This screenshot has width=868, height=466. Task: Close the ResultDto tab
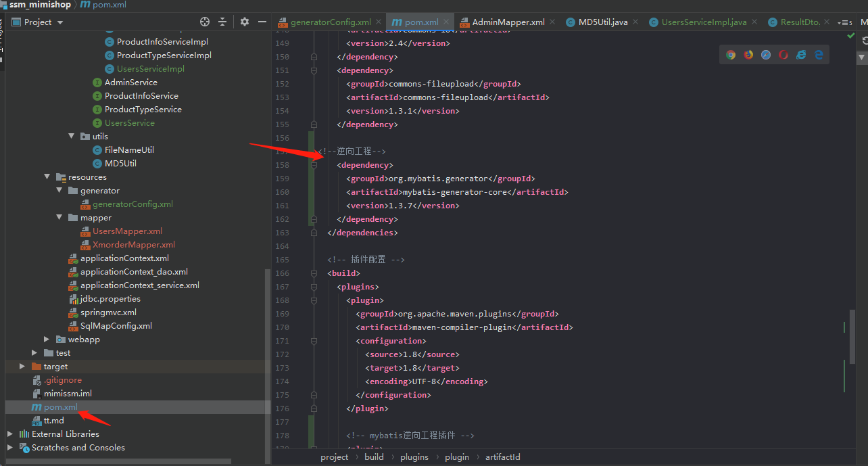point(828,22)
